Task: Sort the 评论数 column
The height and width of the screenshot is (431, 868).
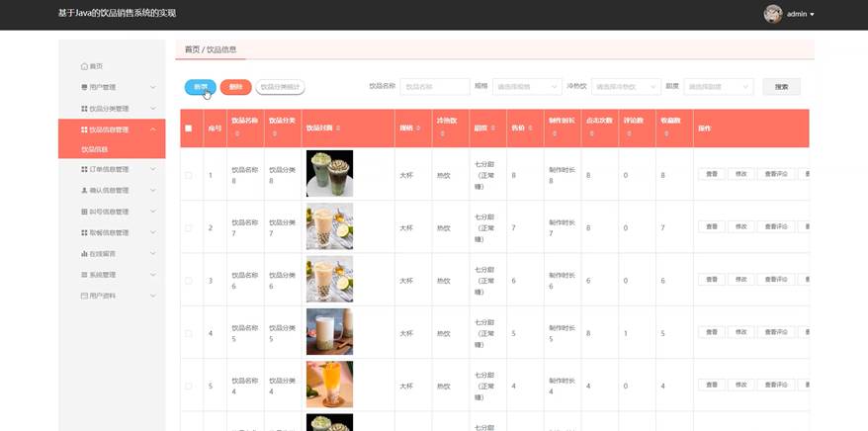Action: coord(629,133)
